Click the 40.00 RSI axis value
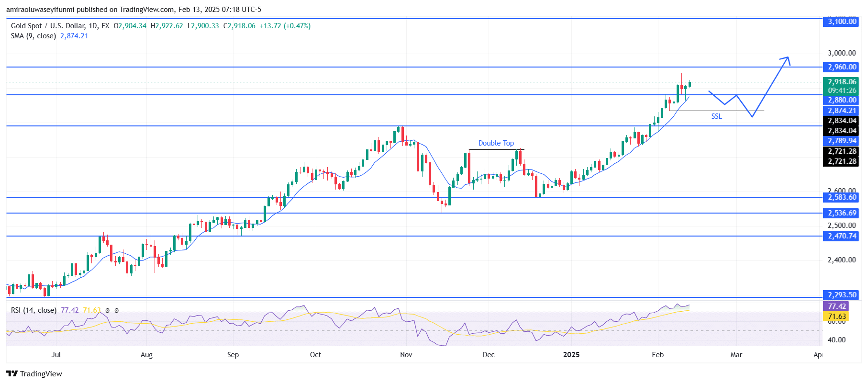The image size is (868, 384). 836,340
